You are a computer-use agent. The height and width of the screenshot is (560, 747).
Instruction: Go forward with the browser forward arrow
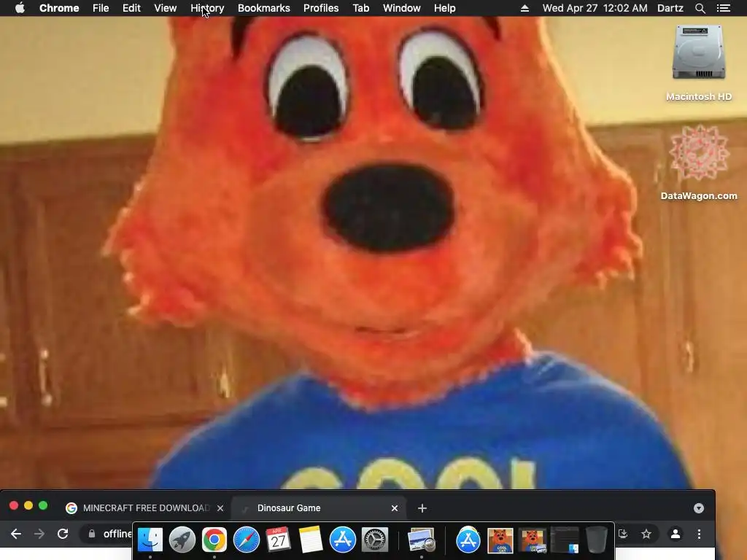click(39, 534)
